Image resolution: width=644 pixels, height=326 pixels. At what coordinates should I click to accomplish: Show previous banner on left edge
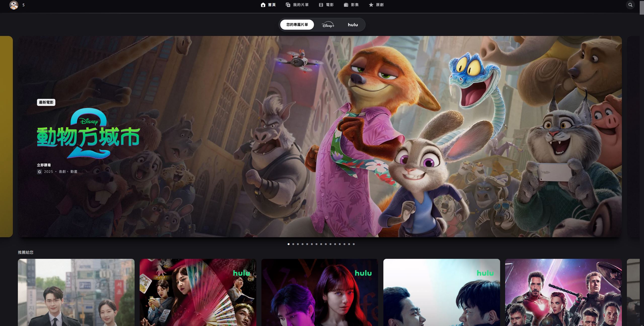click(x=6, y=136)
